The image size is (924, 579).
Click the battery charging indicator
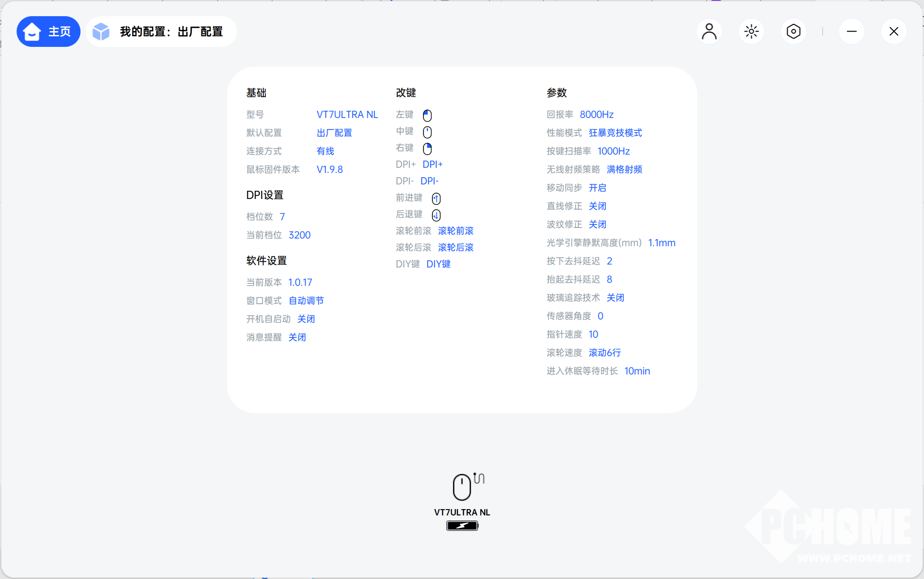coord(462,526)
